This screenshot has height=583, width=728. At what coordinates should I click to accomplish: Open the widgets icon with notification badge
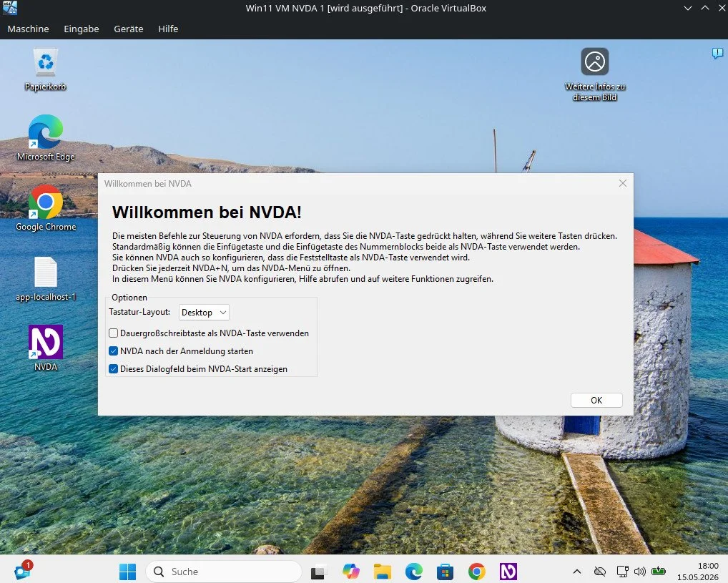tap(23, 570)
